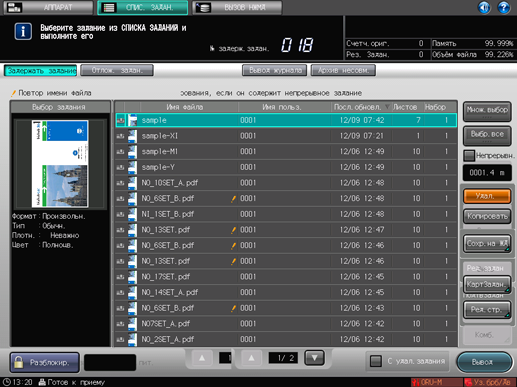
Task: Delete job with Удал. button
Action: [x=487, y=196]
